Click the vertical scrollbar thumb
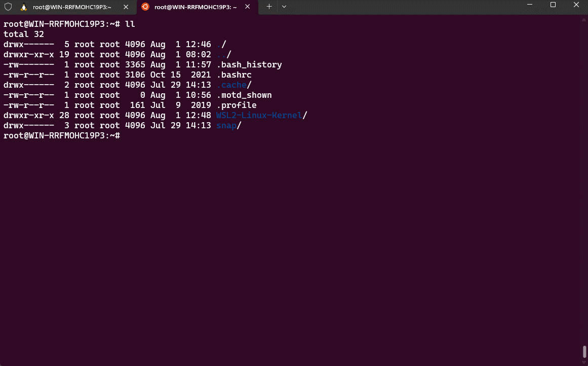Screen dimensions: 588x366 click(584, 352)
